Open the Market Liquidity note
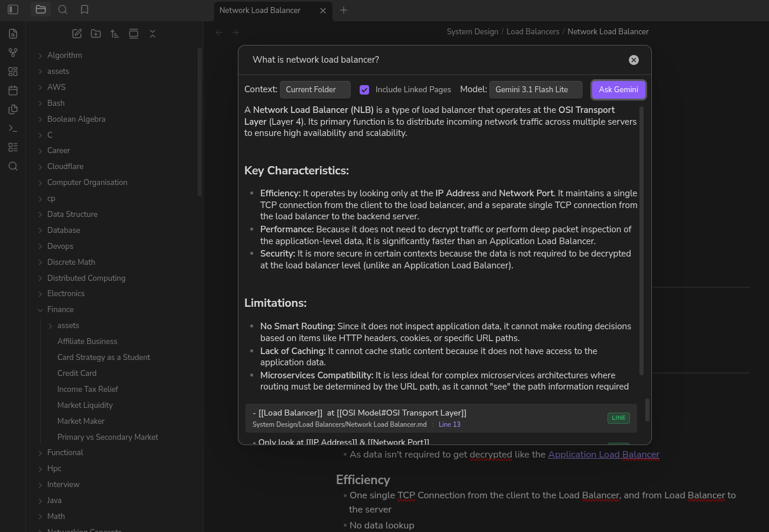Viewport: 769px width, 532px height. (x=85, y=406)
